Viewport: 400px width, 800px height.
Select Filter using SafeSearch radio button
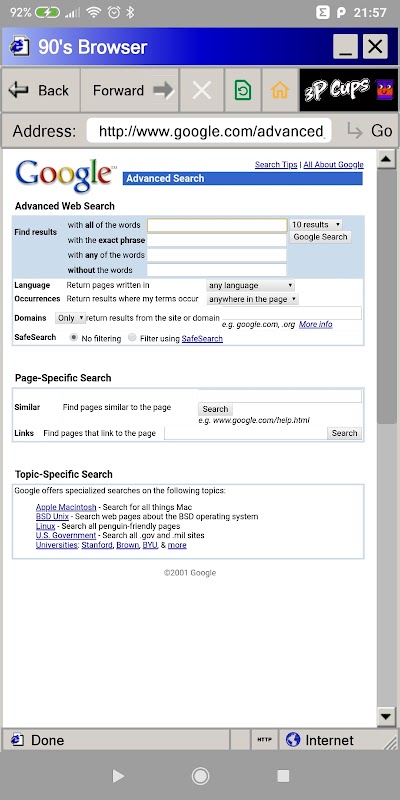132,337
